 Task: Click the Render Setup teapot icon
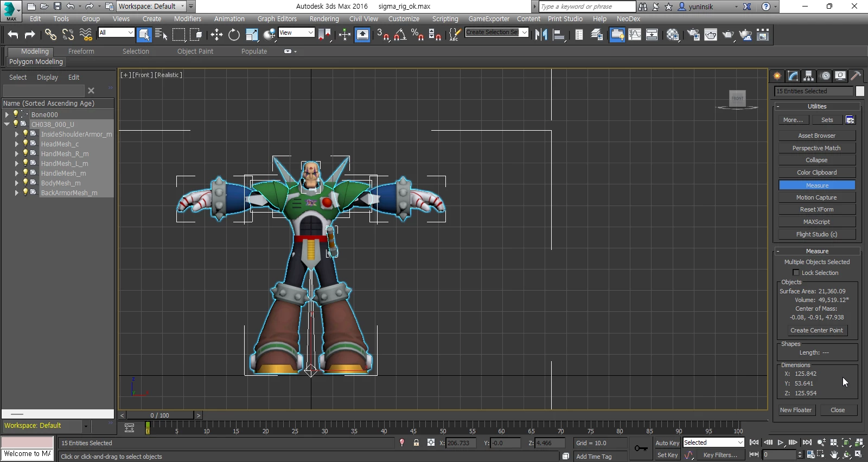693,35
